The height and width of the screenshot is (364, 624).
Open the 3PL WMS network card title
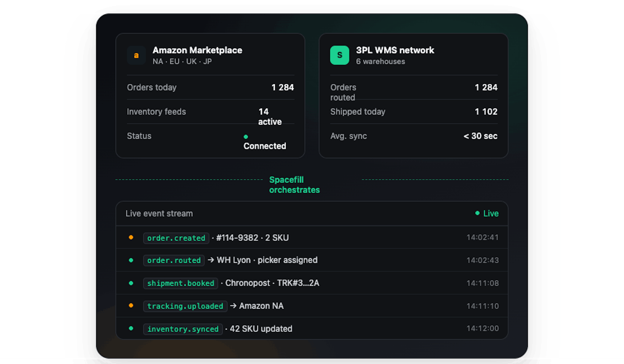tap(395, 50)
